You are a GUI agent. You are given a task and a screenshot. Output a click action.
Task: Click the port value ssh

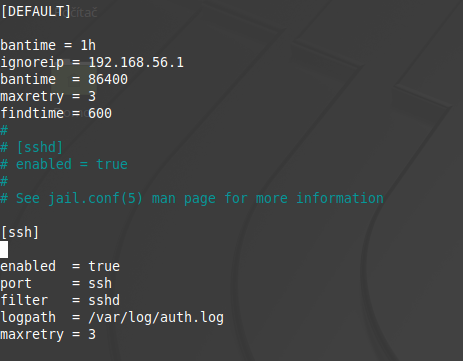pyautogui.click(x=100, y=283)
